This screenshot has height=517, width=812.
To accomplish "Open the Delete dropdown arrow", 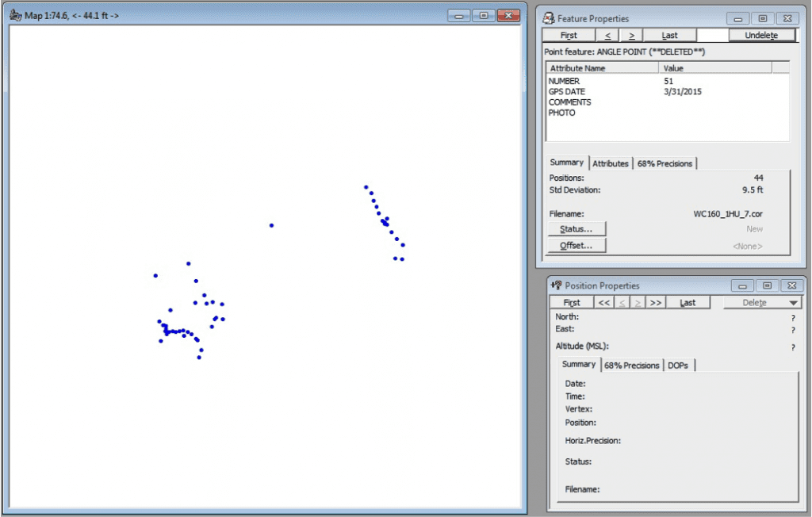I will pyautogui.click(x=793, y=303).
